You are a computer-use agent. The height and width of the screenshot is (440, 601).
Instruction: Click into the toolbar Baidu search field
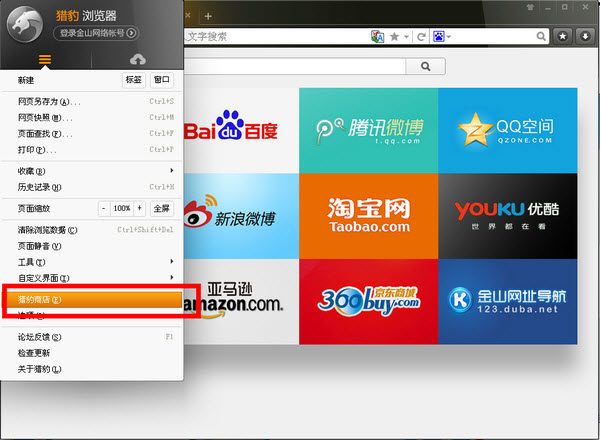pos(494,37)
